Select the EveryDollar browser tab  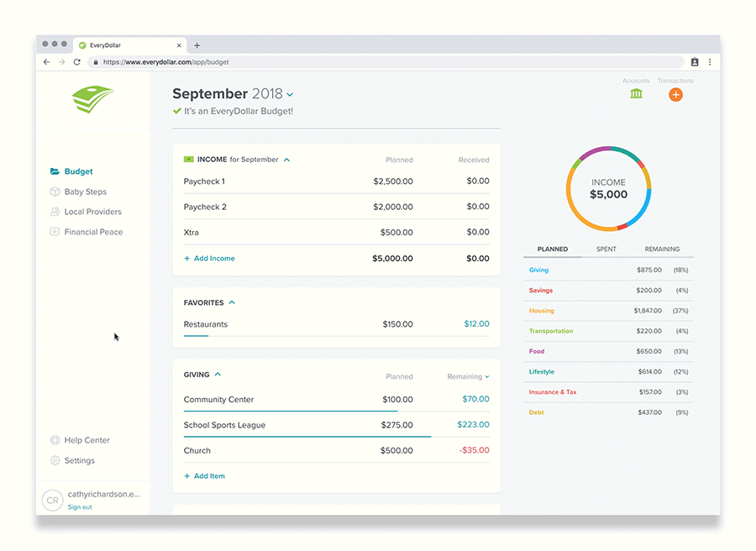pos(129,45)
